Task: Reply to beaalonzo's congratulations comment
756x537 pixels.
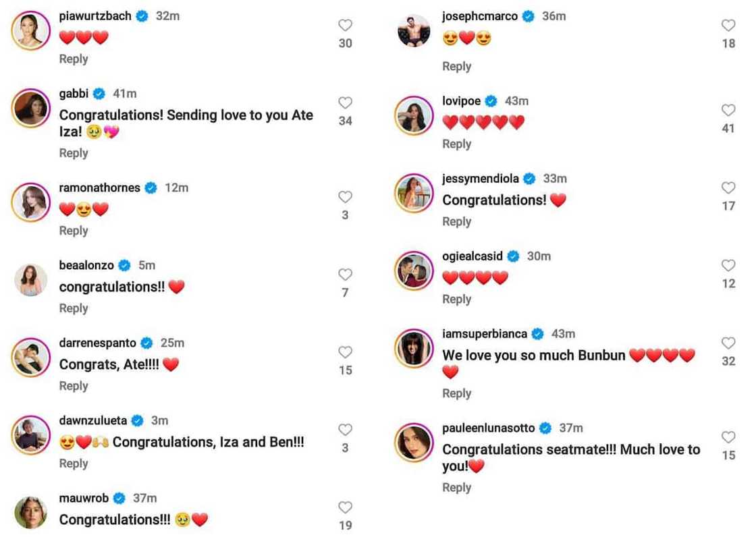Action: (74, 308)
